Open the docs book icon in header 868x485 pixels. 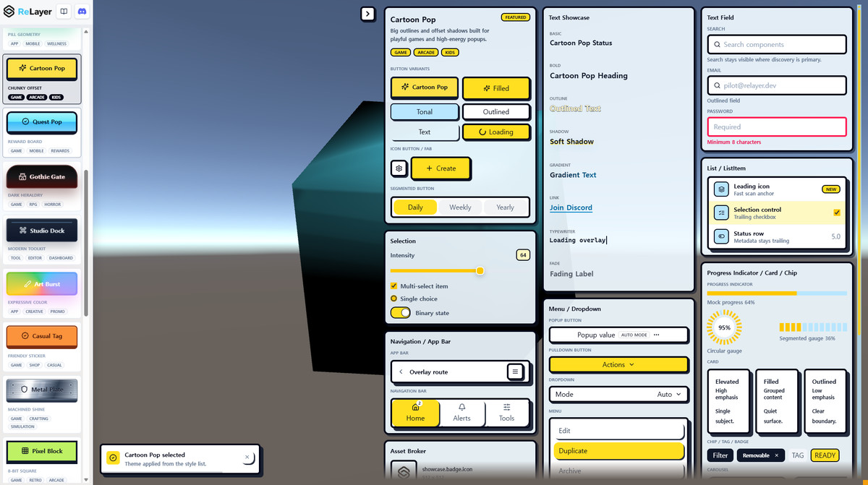[x=64, y=12]
